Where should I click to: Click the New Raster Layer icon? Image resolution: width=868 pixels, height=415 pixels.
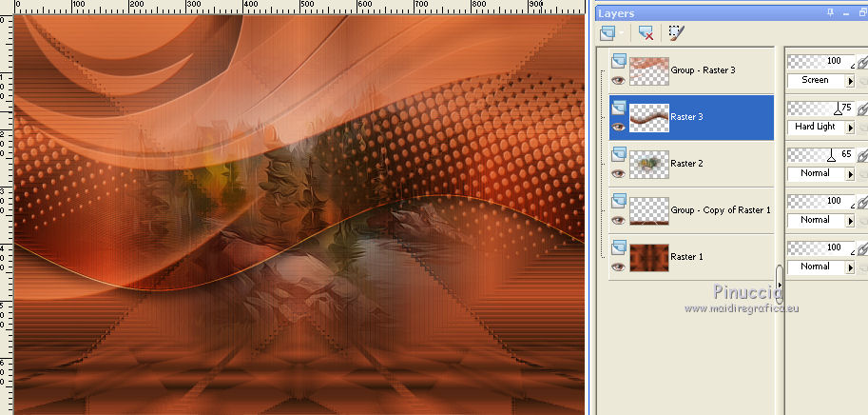click(x=608, y=34)
